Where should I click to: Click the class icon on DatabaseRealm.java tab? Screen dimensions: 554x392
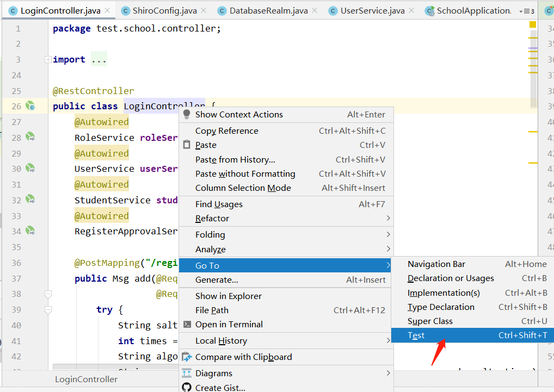pos(222,11)
